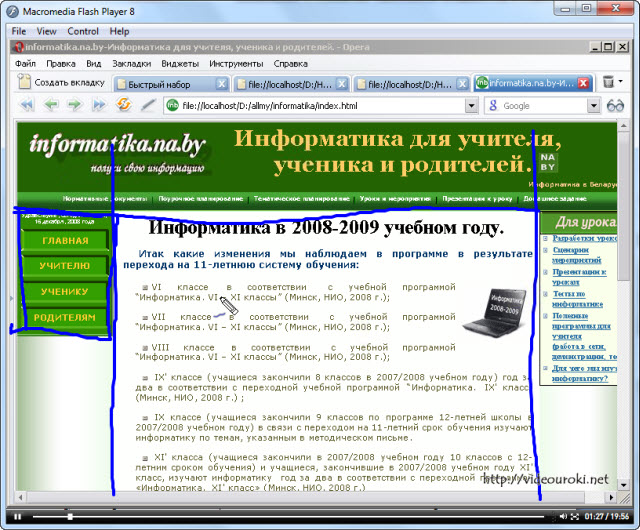Click the laptop Информатика 2008-2009 image

495,312
